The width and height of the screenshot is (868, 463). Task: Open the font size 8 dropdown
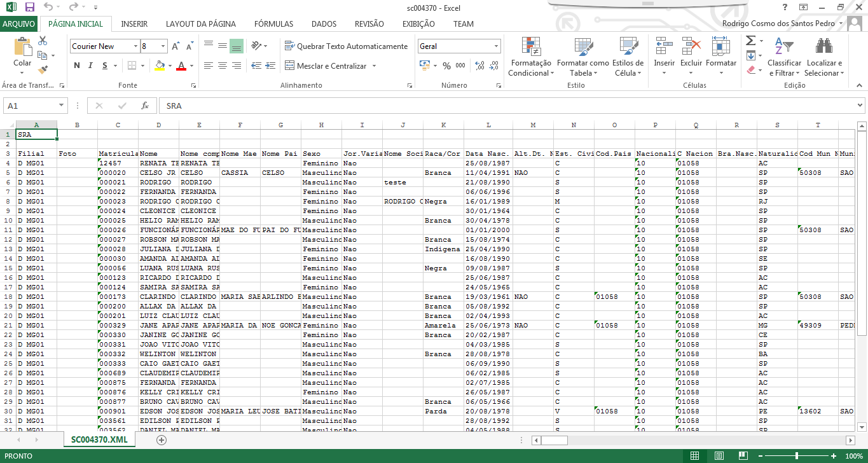pyautogui.click(x=163, y=46)
